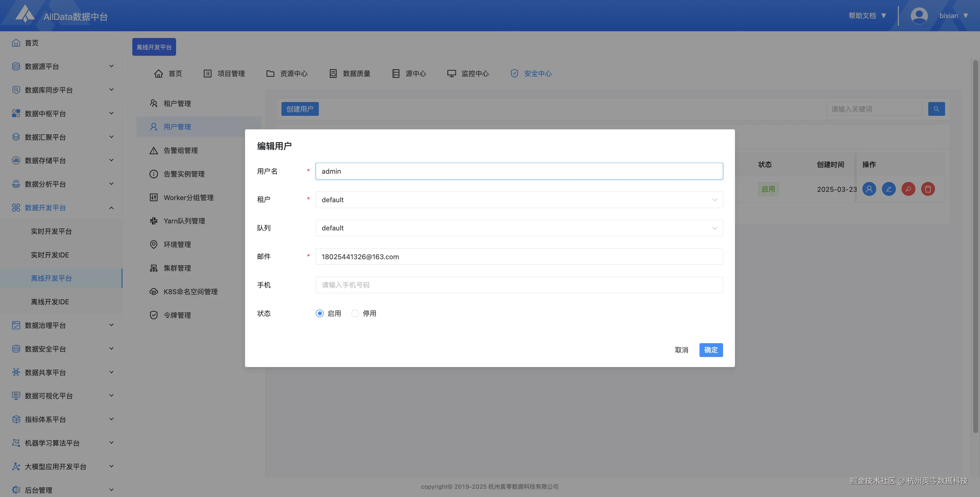Screen dimensions: 980x497
Task: Click the red key reset password icon
Action: (x=908, y=189)
